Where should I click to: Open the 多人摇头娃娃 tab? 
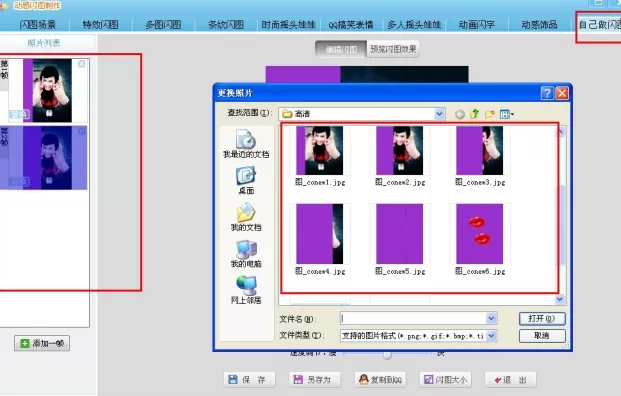tap(414, 25)
